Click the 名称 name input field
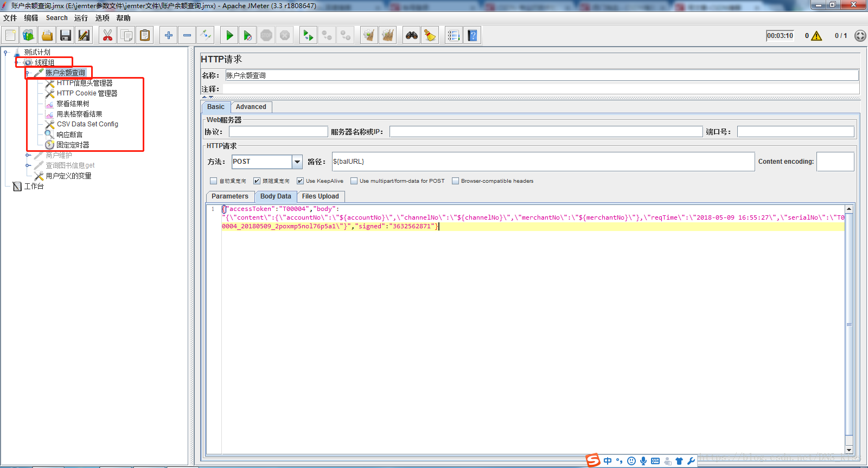The height and width of the screenshot is (468, 868). coord(541,75)
